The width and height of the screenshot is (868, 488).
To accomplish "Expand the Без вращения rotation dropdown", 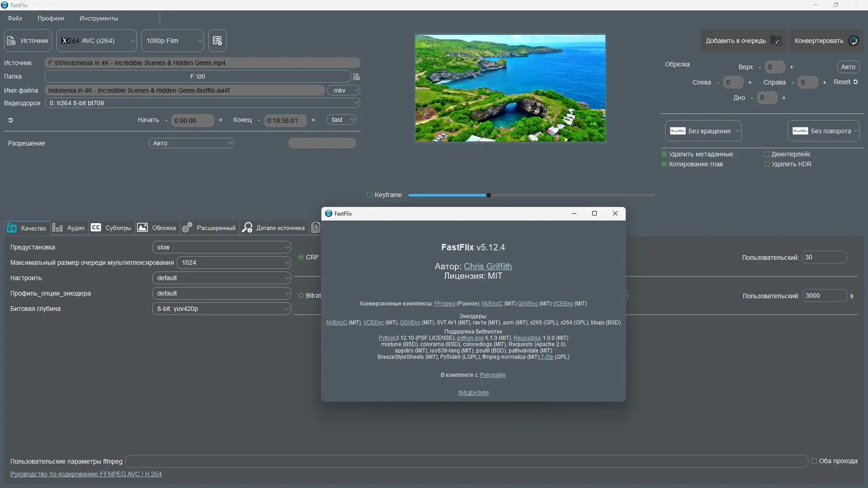I will (703, 131).
